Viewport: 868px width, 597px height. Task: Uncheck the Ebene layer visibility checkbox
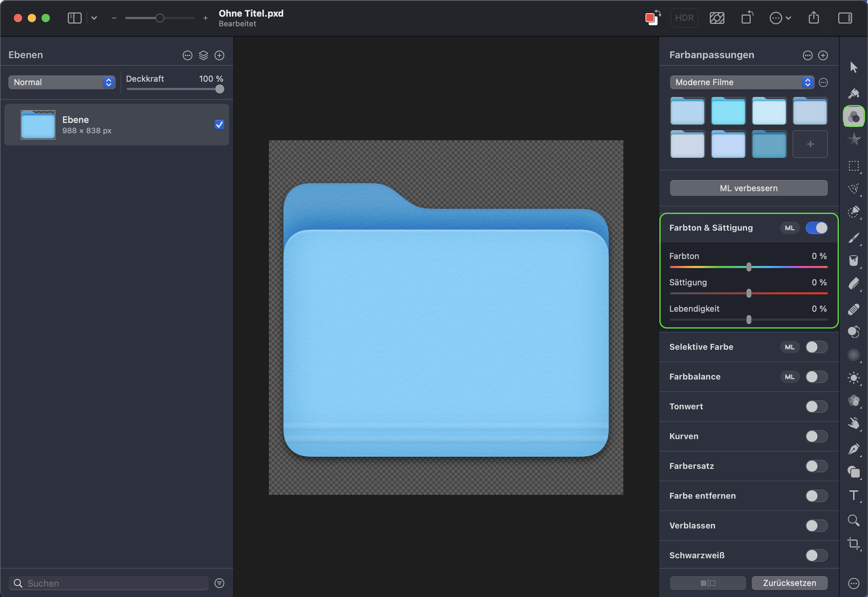(x=219, y=125)
